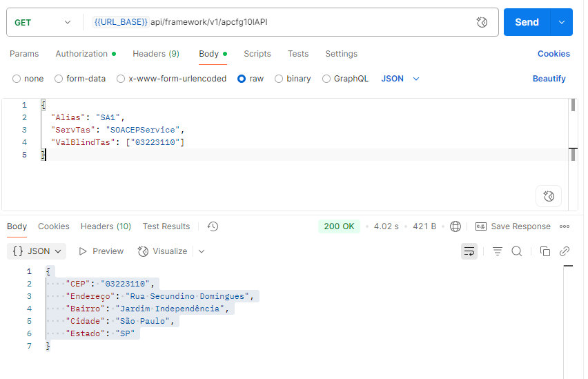Click the request URL input field

(311, 22)
